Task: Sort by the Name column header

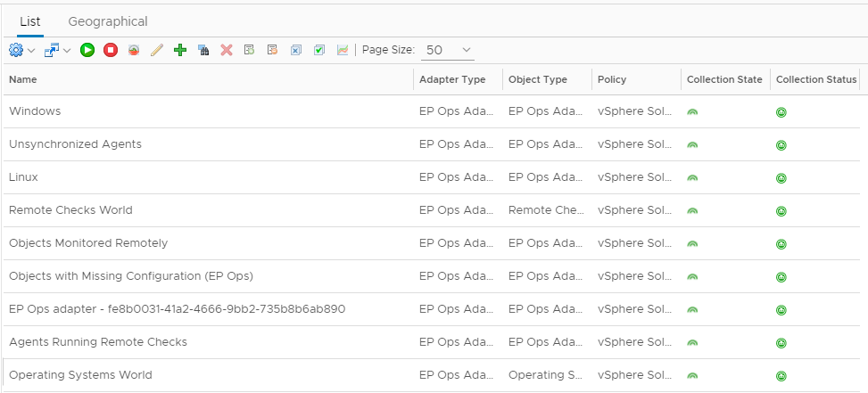Action: pyautogui.click(x=23, y=79)
